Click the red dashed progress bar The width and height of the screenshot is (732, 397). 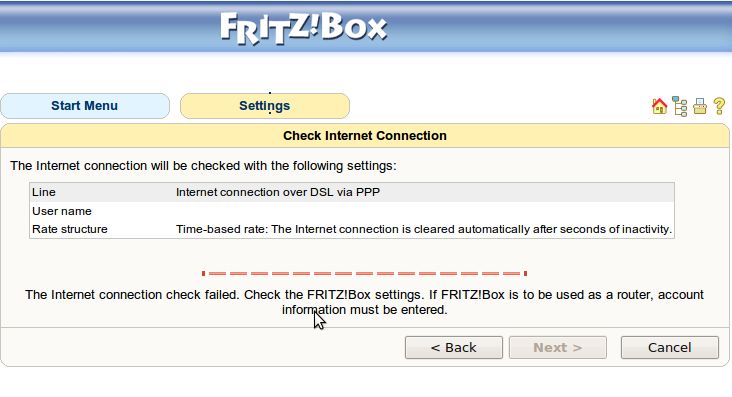[x=365, y=273]
